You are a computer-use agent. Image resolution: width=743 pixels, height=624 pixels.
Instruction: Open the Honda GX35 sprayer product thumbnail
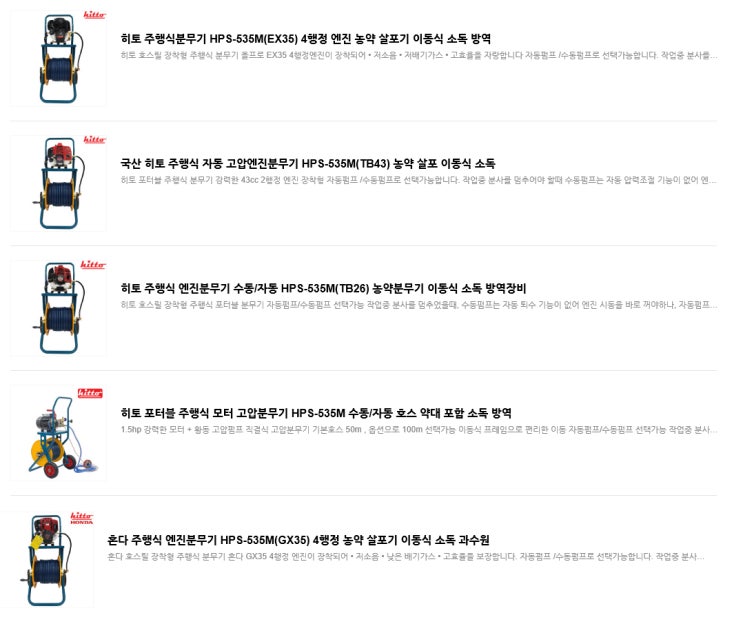(x=52, y=560)
